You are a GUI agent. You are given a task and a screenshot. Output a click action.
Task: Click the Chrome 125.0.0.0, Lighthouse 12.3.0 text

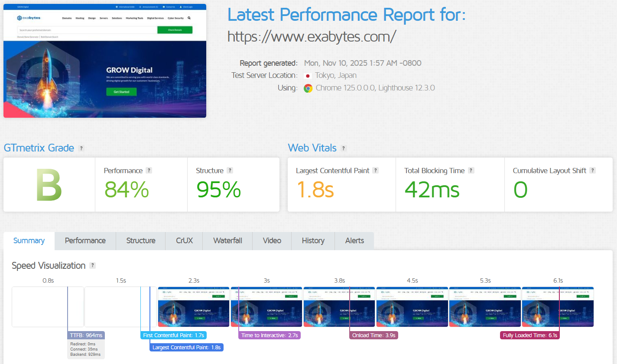[x=375, y=88]
